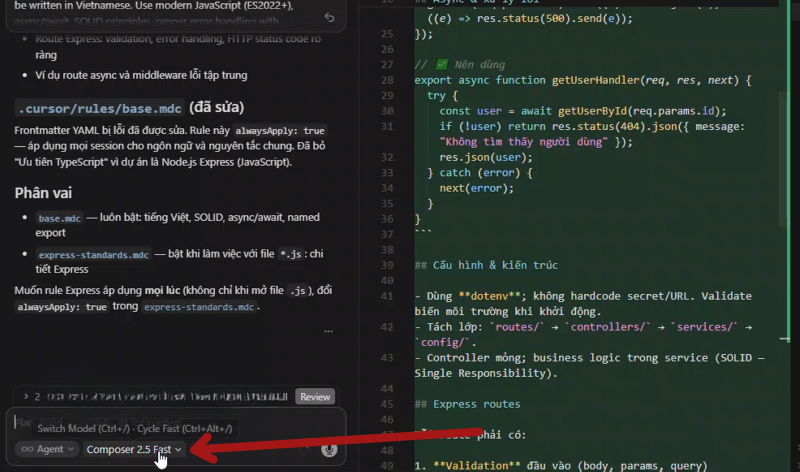The image size is (800, 472).
Task: Click the 'try {' code line
Action: (442, 95)
